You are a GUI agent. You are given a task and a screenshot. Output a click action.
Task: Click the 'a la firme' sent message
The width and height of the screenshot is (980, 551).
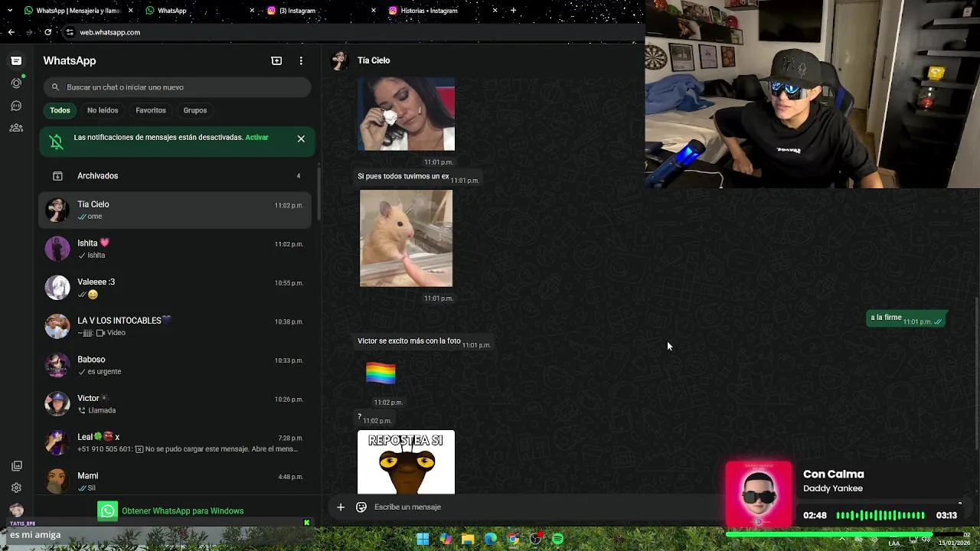point(906,318)
